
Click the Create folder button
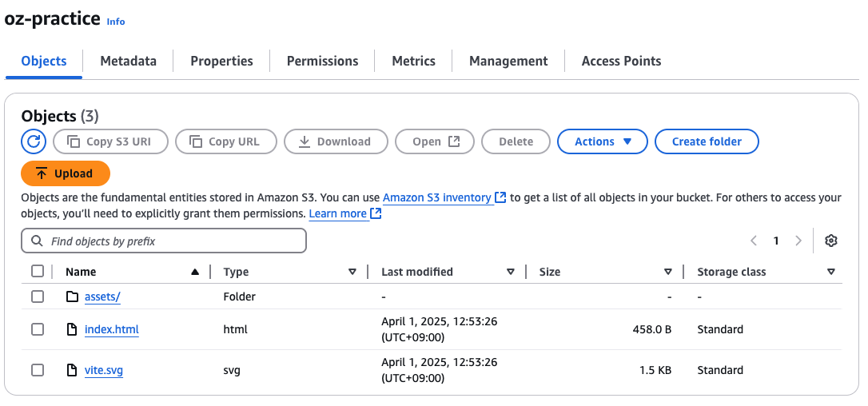point(707,141)
